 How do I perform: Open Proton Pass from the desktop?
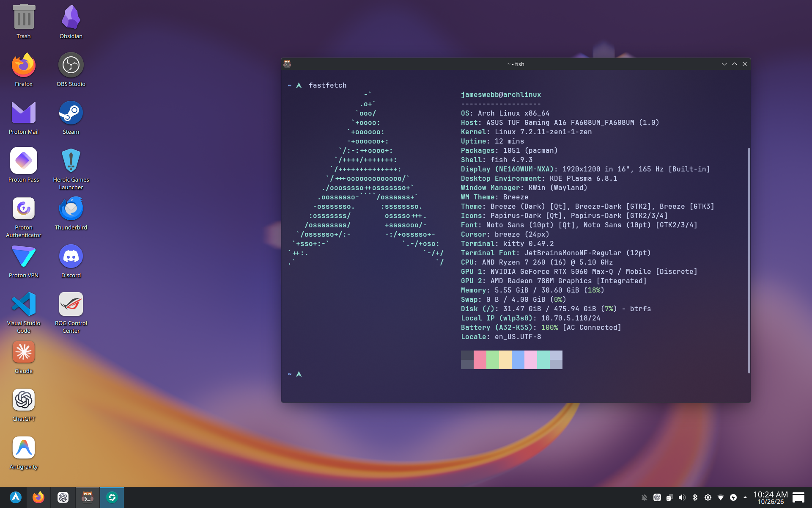tap(24, 165)
